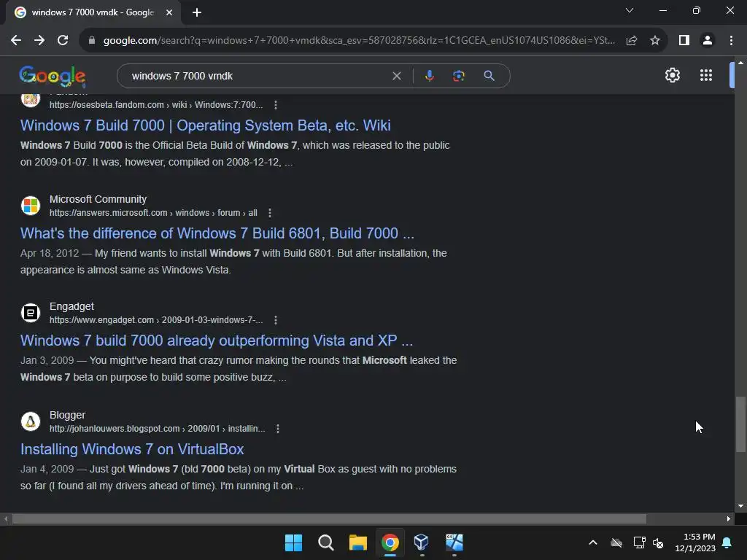Start a voice search with the microphone
Image resolution: width=747 pixels, height=560 pixels.
pos(429,76)
